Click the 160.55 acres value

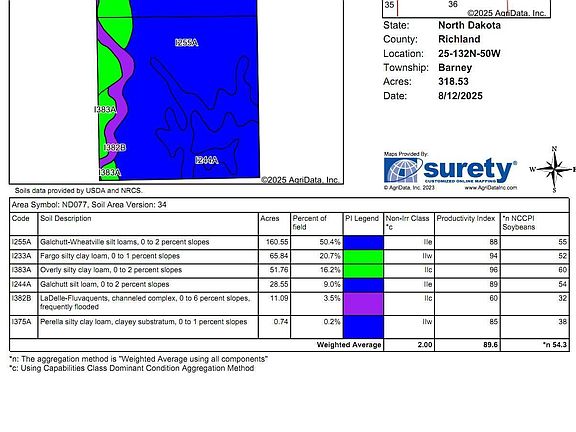(277, 242)
